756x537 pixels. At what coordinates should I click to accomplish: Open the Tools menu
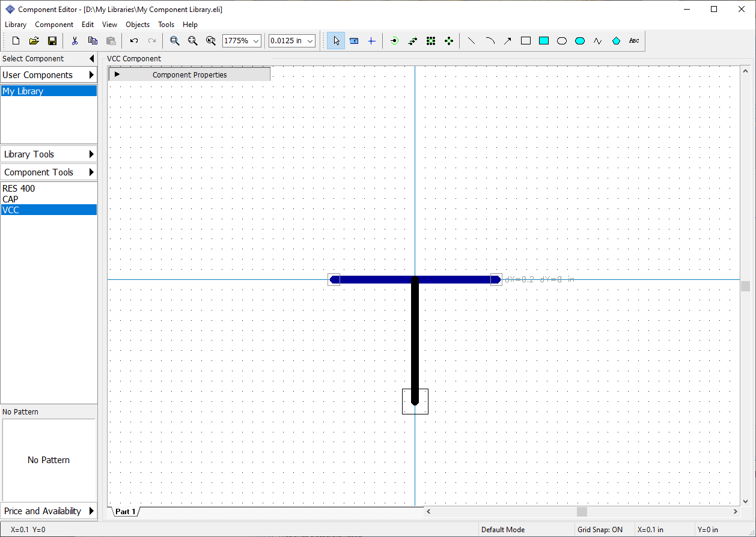[x=166, y=25]
